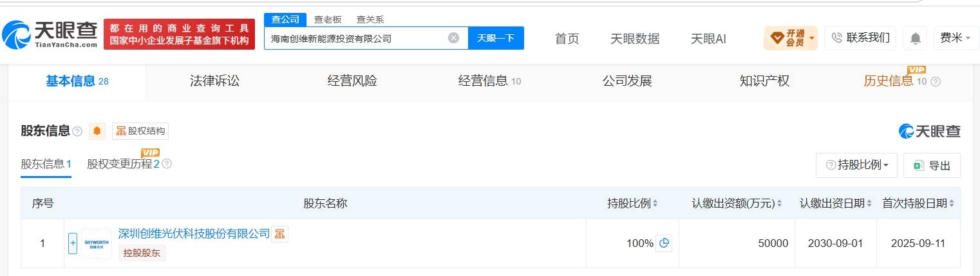The width and height of the screenshot is (980, 276).
Task: Click the help icon beside 历史信息 tab
Action: (936, 82)
